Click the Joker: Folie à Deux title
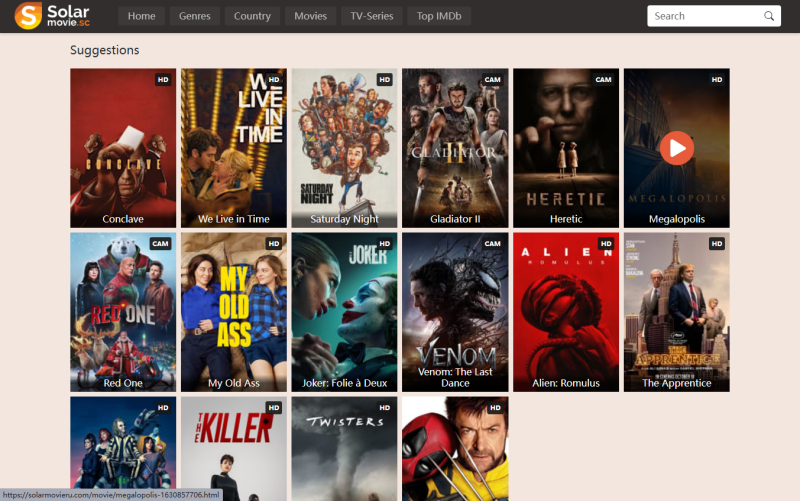Viewport: 800px width, 501px height. coord(344,383)
